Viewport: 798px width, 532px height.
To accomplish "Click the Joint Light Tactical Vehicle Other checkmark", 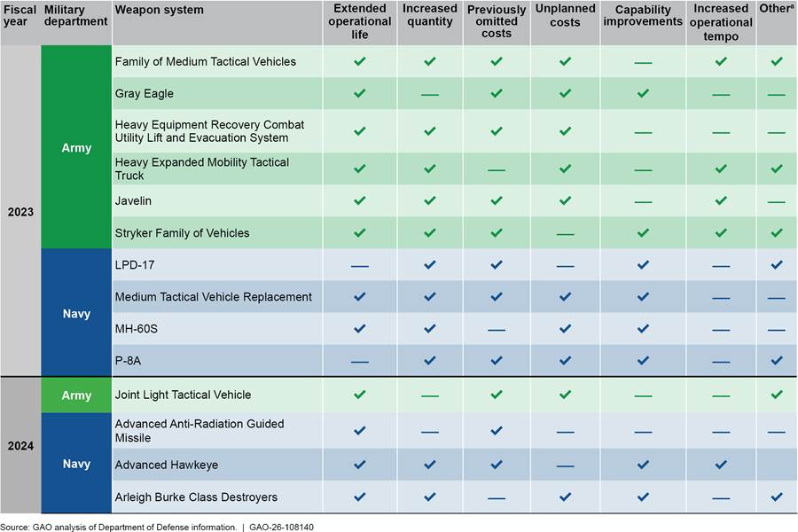I will pos(777,395).
